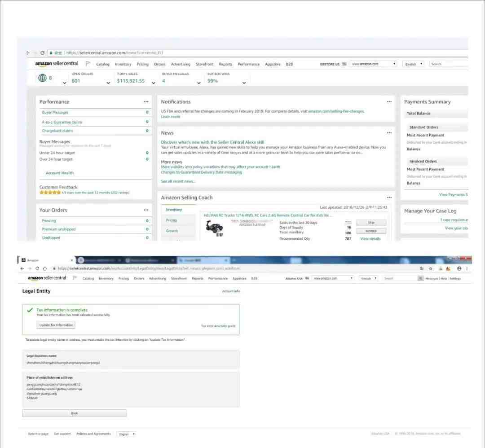Click the search magnifier button on the Legal Entity page
Image resolution: width=485 pixels, height=448 pixels.
(x=420, y=278)
